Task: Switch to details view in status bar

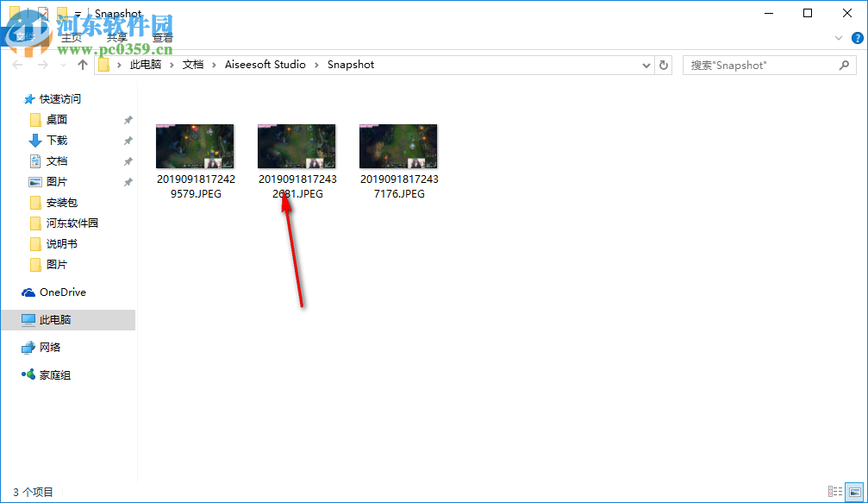Action: (x=835, y=491)
